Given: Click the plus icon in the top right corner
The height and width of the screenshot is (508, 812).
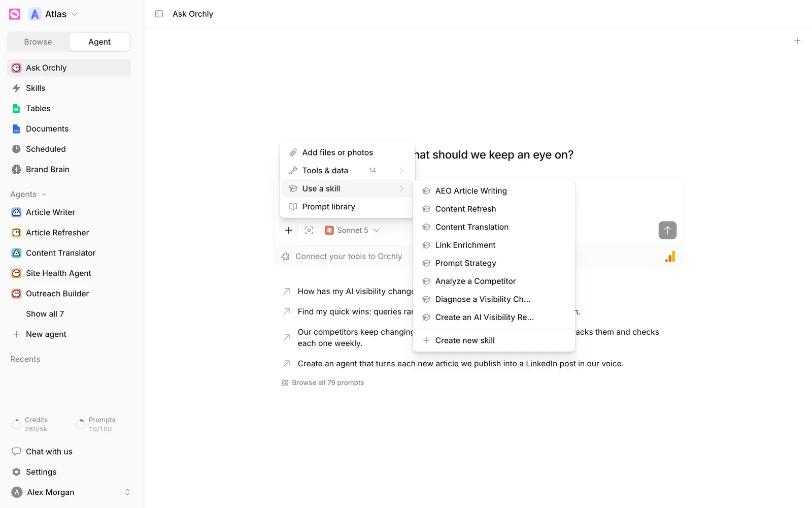Looking at the screenshot, I should (x=797, y=41).
